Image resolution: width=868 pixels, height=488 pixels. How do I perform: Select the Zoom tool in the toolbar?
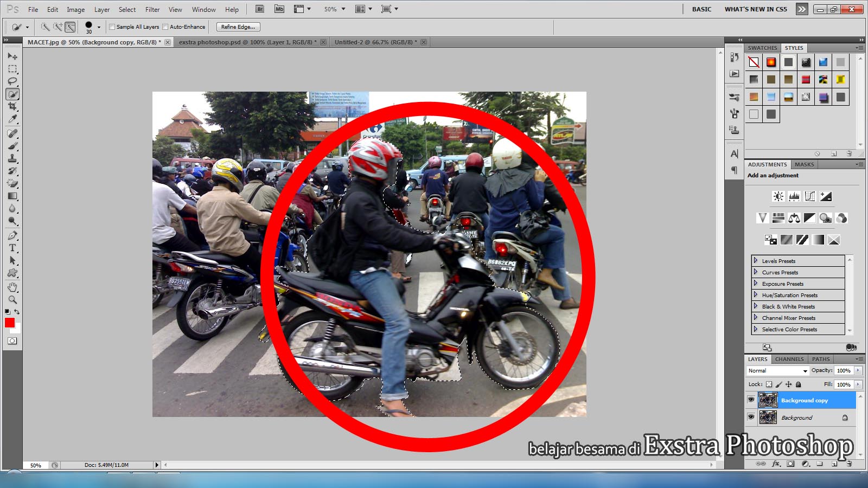(12, 300)
